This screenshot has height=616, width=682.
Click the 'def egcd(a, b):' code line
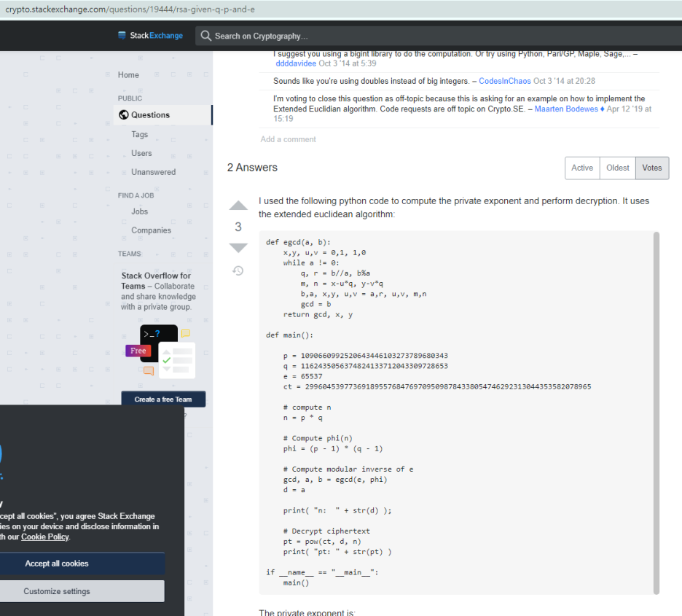(298, 242)
